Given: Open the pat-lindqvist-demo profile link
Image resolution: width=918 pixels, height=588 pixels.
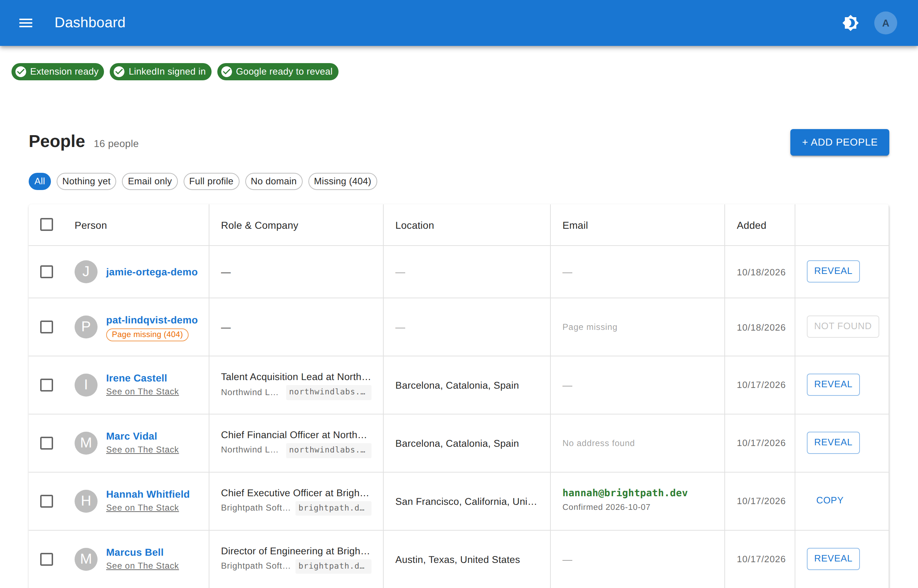Looking at the screenshot, I should point(152,320).
